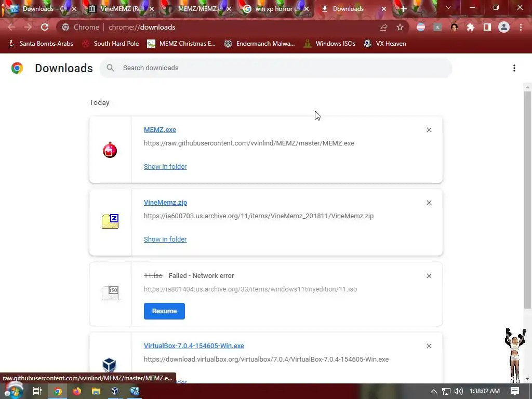Remove MEMZ.exe from the downloads list

click(429, 130)
